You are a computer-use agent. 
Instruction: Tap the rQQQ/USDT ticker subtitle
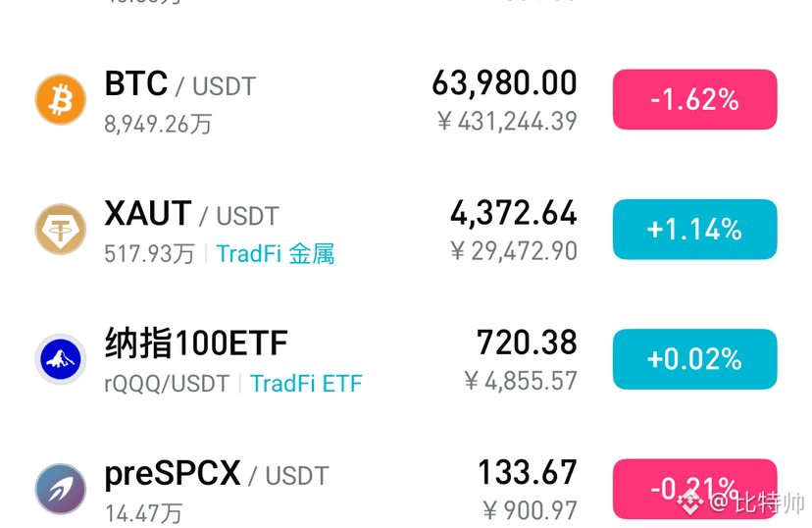click(x=167, y=384)
